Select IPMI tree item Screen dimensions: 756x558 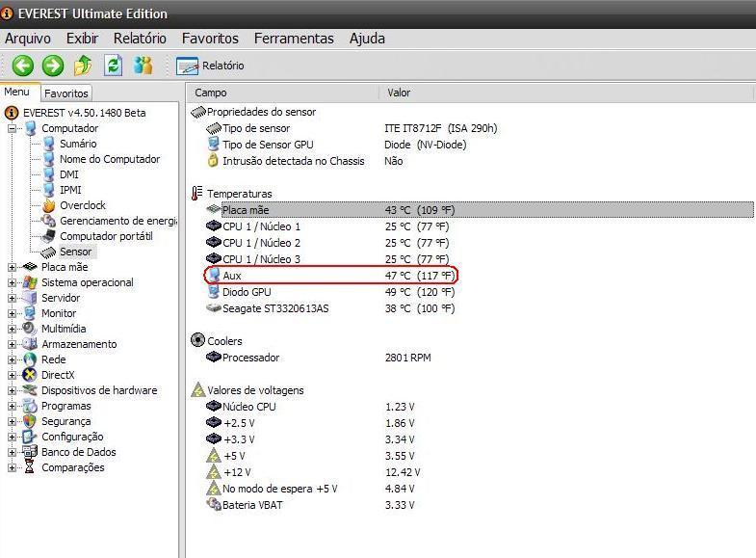tap(70, 190)
